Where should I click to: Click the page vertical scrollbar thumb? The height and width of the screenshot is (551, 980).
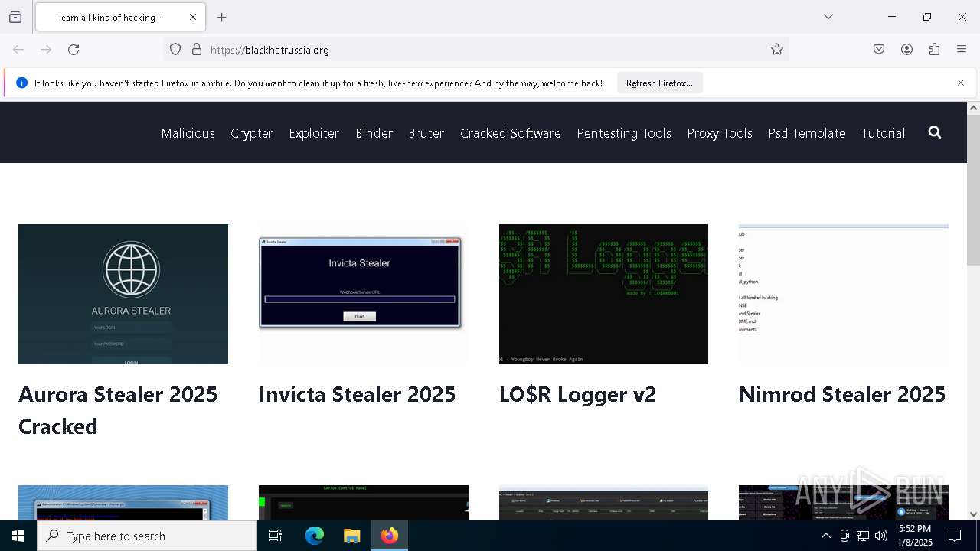973,191
